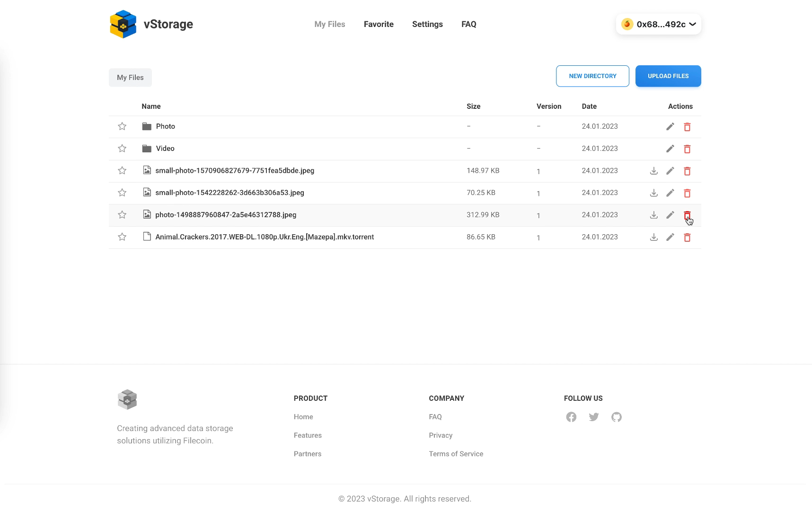Download small-photo-1570906827679 file
The height and width of the screenshot is (511, 812).
pos(653,171)
